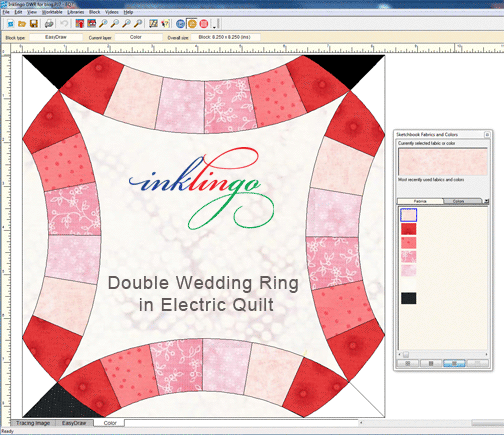Screen dimensions: 504x435
Task: Click the ruler and grid tool icon
Action: tap(153, 24)
